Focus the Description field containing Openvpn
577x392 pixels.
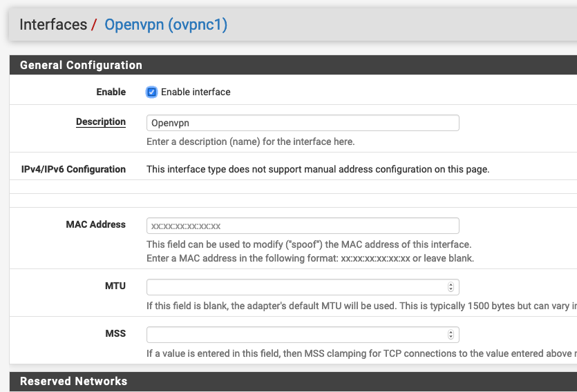(x=303, y=123)
